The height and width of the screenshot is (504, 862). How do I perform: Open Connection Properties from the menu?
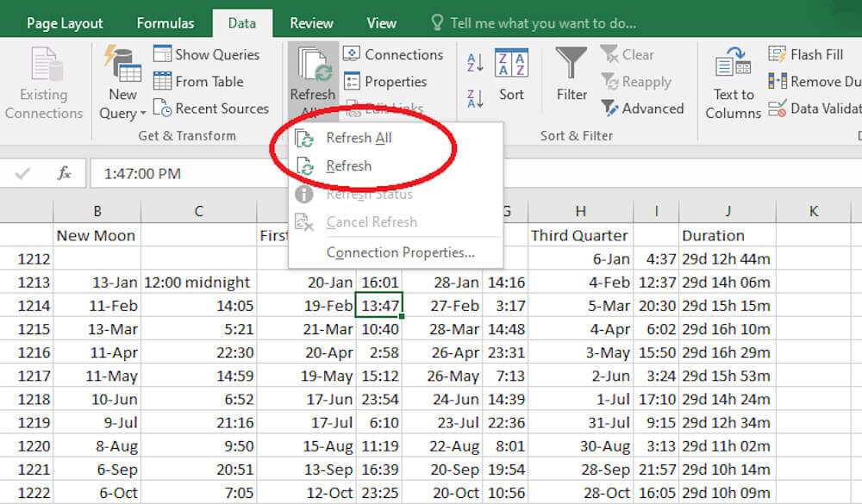(x=400, y=252)
